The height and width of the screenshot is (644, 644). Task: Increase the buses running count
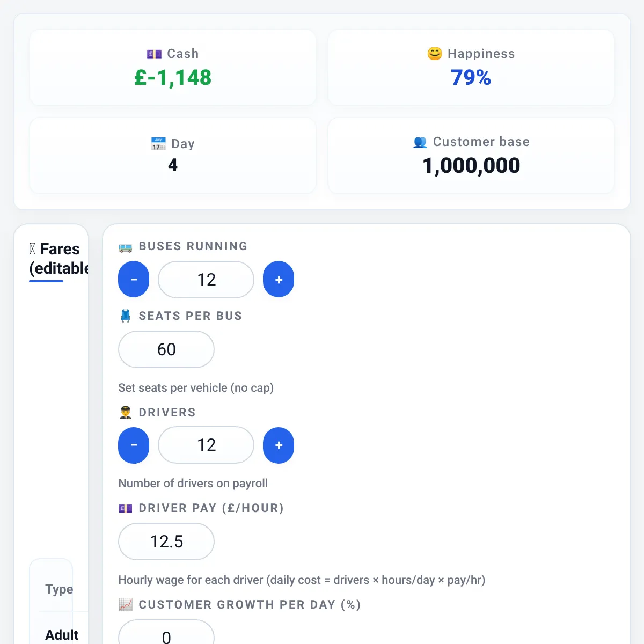click(279, 279)
